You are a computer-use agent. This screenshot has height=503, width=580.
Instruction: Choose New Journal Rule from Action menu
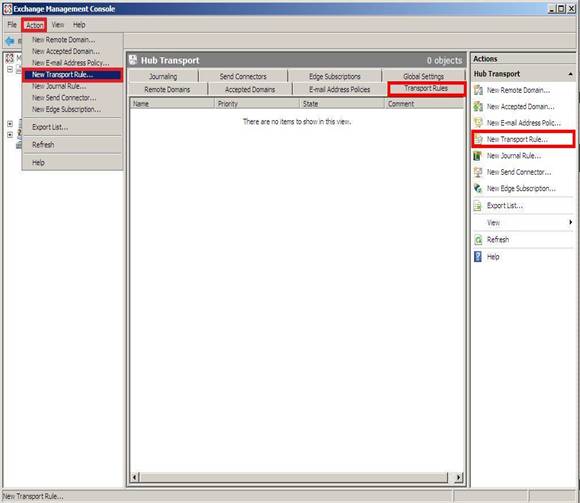click(x=72, y=86)
